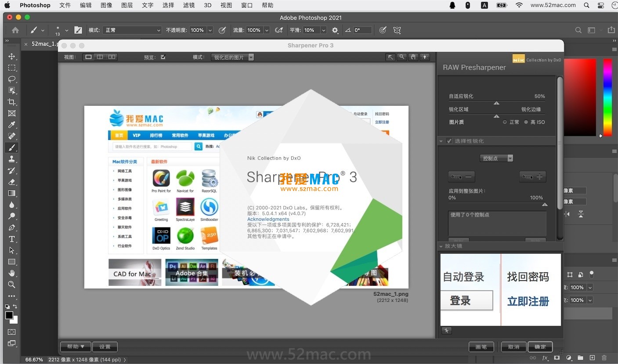
Task: Select the Hand tool in Photoshop toolbar
Action: pyautogui.click(x=12, y=273)
